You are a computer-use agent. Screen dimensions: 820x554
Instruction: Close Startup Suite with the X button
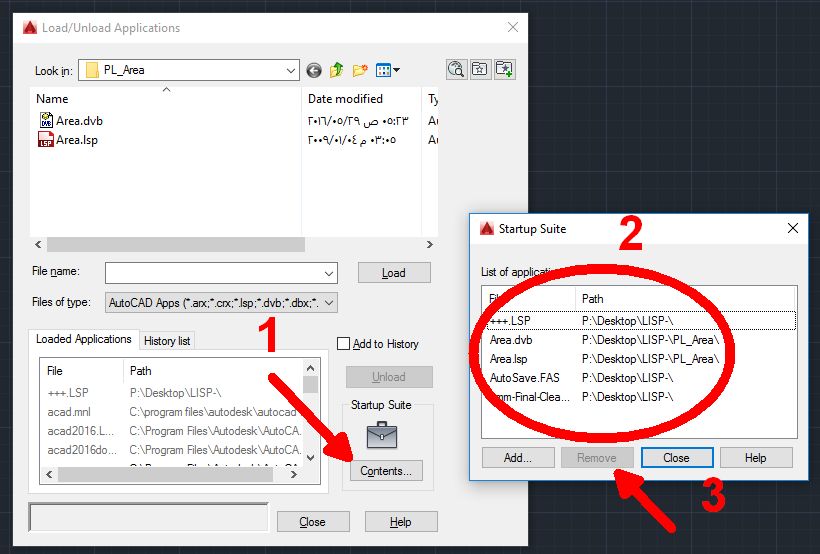[793, 228]
